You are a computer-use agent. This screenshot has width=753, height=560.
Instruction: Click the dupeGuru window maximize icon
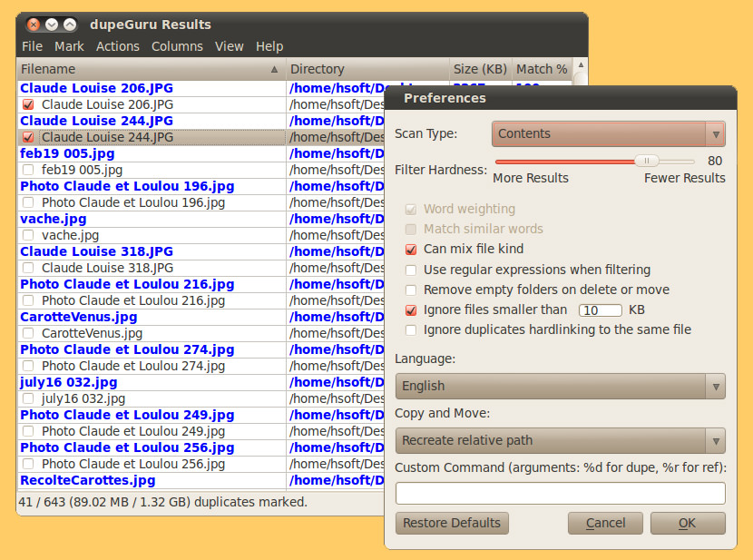[x=70, y=25]
